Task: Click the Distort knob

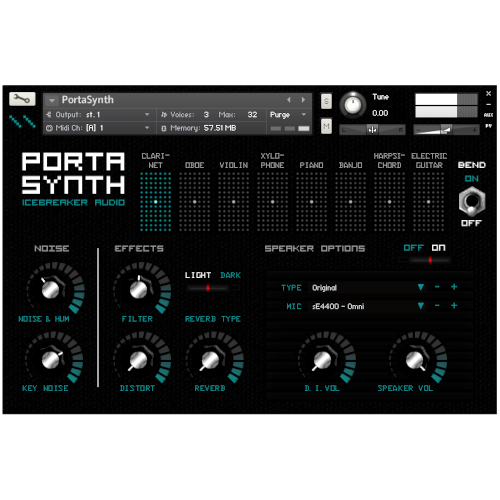Action: click(x=139, y=359)
